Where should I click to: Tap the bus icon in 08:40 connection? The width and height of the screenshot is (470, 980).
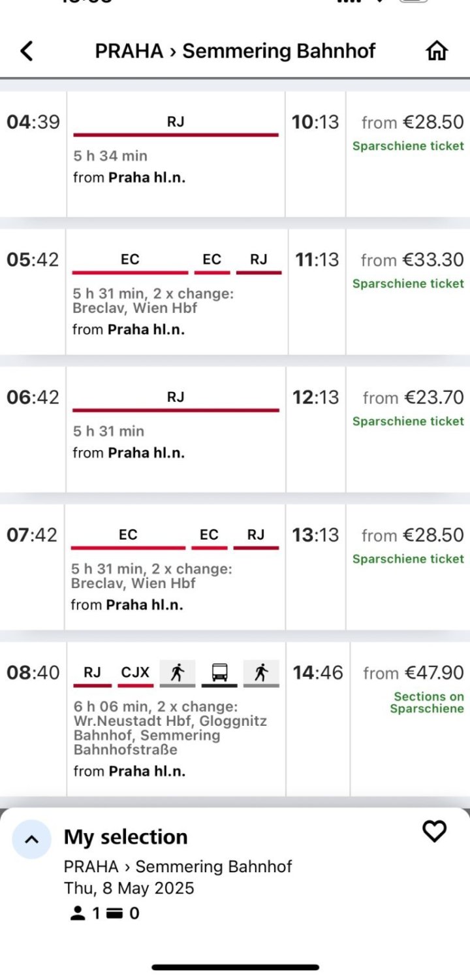219,672
